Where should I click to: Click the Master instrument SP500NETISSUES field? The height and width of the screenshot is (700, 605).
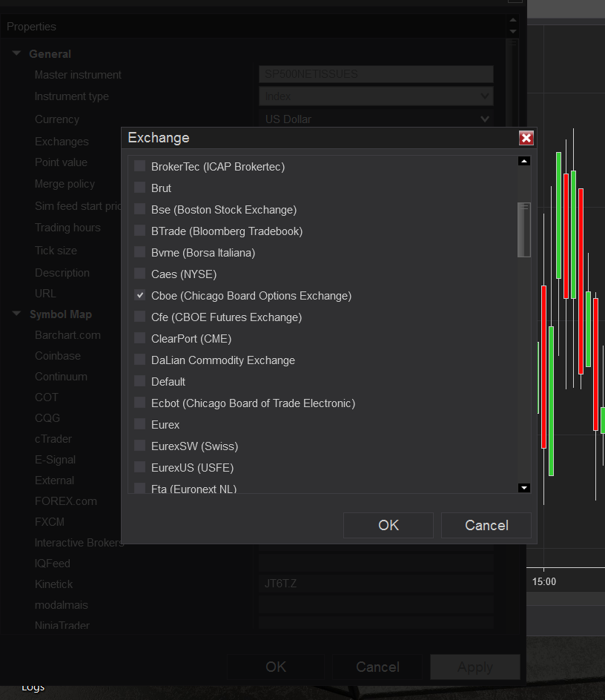376,74
